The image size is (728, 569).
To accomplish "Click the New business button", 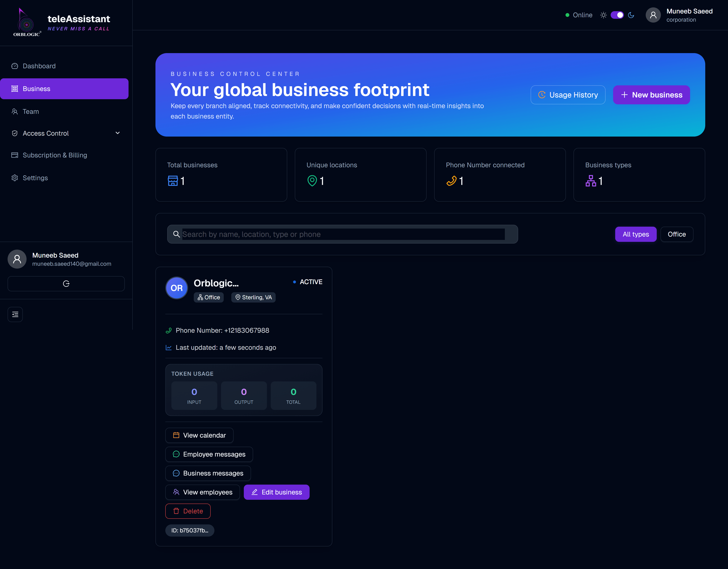I will pyautogui.click(x=651, y=95).
